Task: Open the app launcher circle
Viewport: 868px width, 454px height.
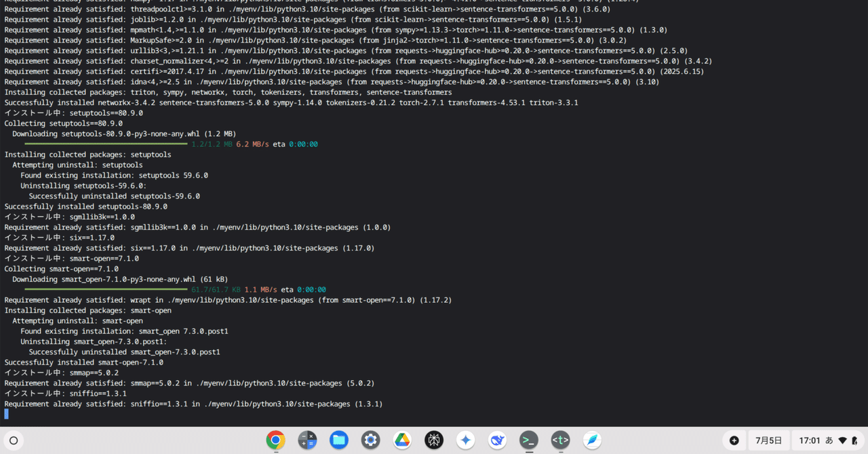Action: click(14, 440)
